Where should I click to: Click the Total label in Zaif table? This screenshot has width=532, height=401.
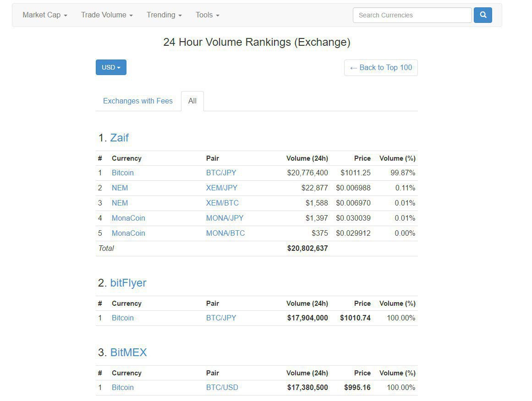point(106,249)
